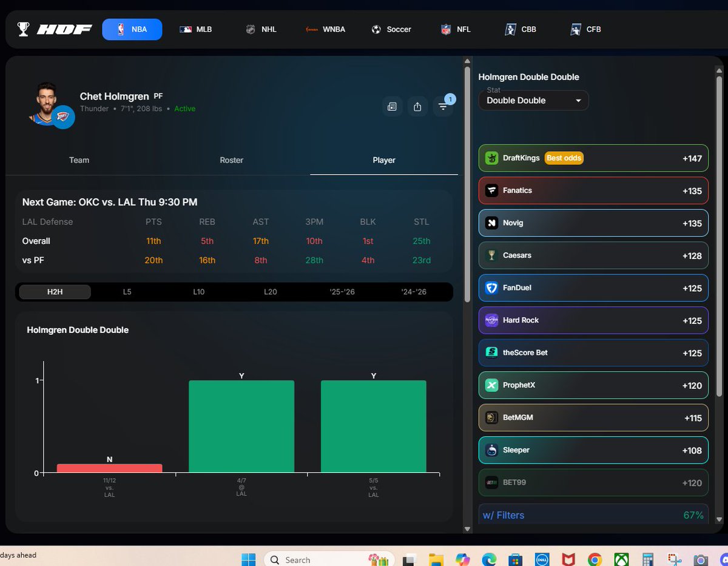Select the '25-'26 season range

click(342, 292)
